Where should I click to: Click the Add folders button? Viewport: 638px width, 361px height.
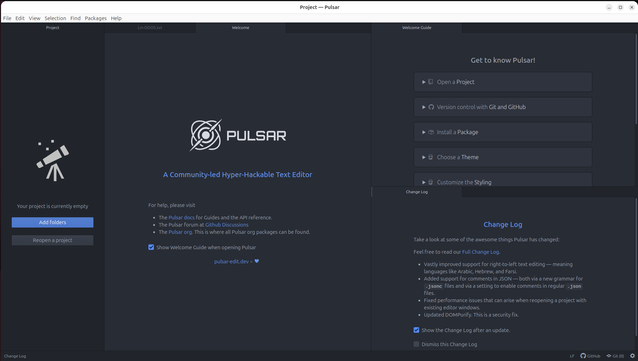(52, 222)
